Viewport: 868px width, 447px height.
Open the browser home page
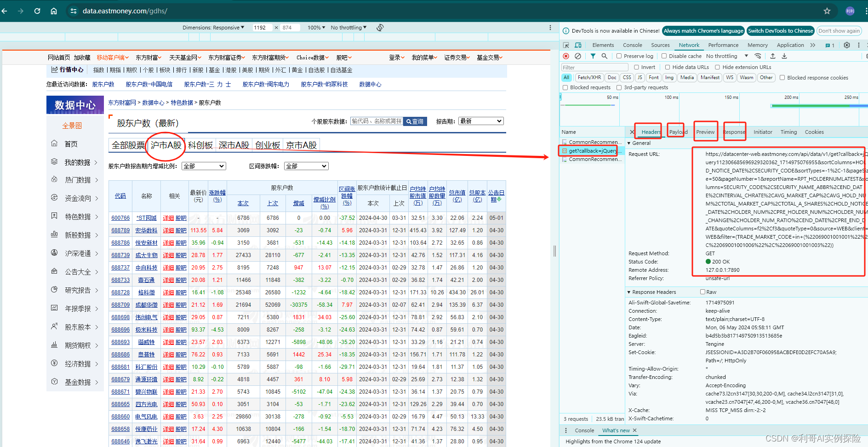pyautogui.click(x=54, y=11)
